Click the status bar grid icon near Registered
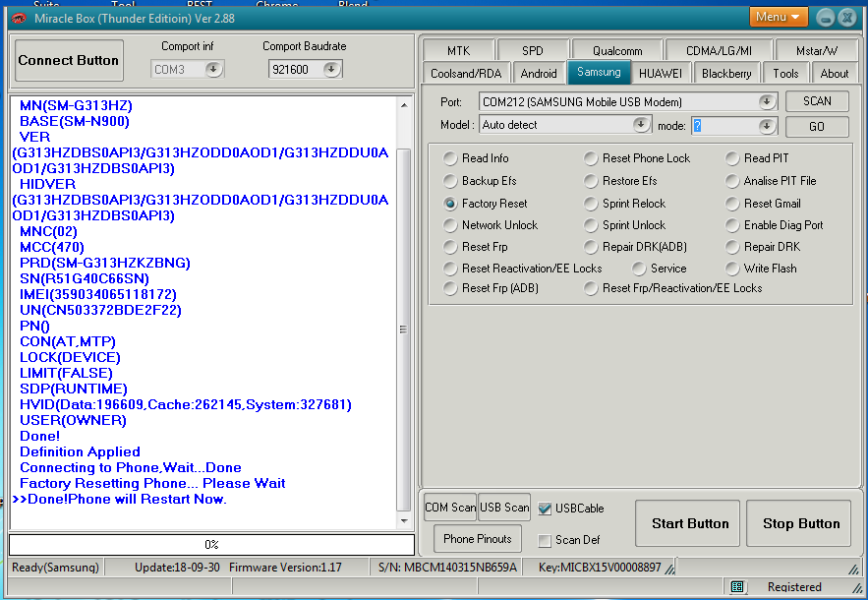This screenshot has height=600, width=868. pyautogui.click(x=737, y=586)
